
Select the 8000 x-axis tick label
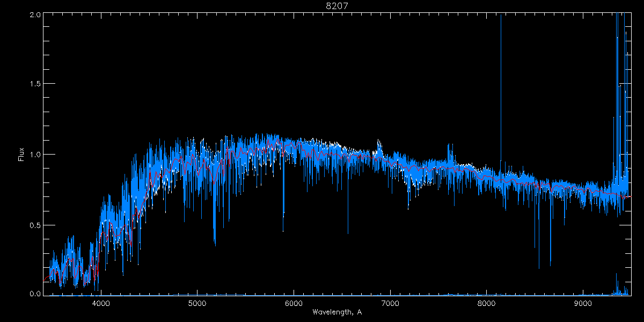[486, 303]
